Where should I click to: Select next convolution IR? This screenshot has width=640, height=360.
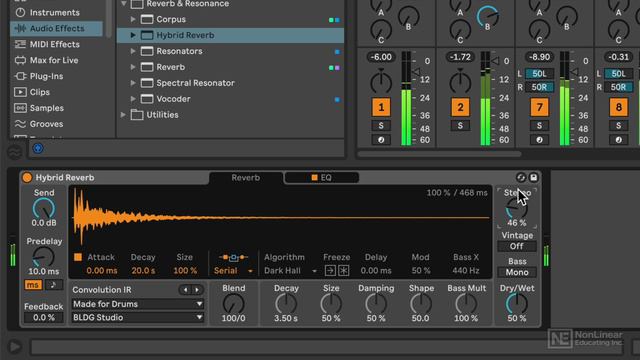click(x=197, y=290)
